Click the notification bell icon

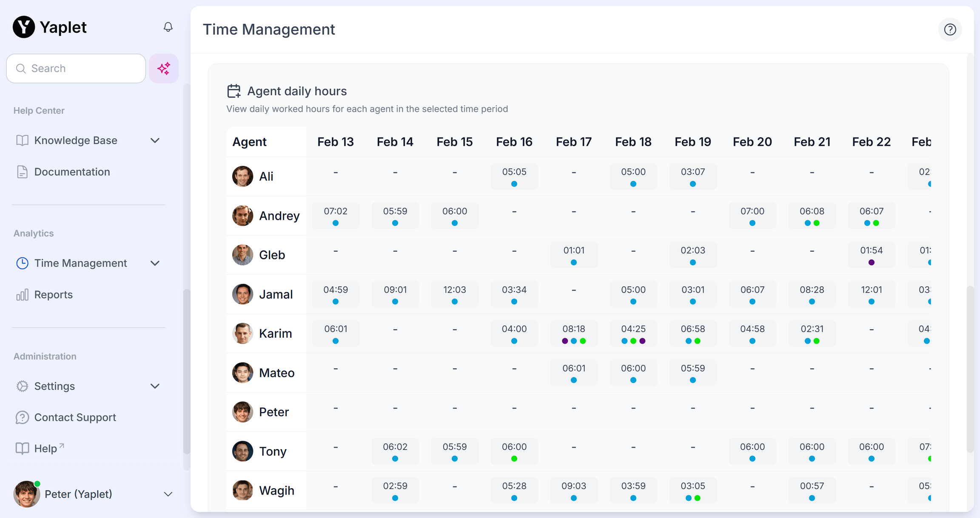[x=168, y=27]
